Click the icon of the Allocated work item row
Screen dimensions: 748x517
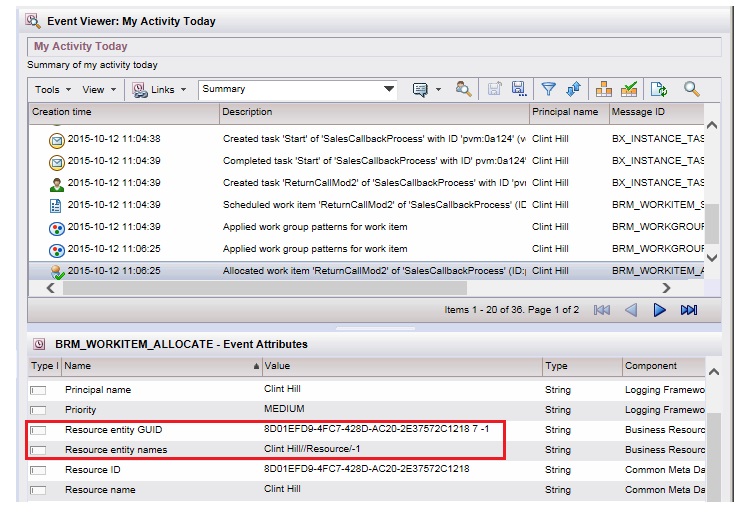[x=57, y=272]
